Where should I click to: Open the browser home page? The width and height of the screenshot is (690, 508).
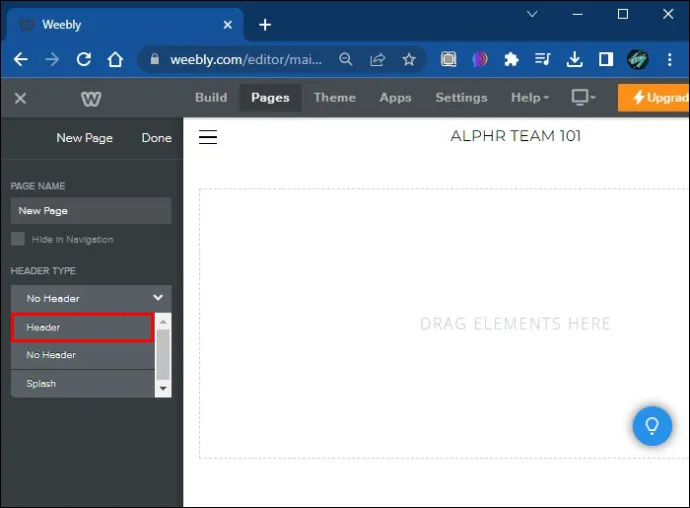pyautogui.click(x=115, y=59)
